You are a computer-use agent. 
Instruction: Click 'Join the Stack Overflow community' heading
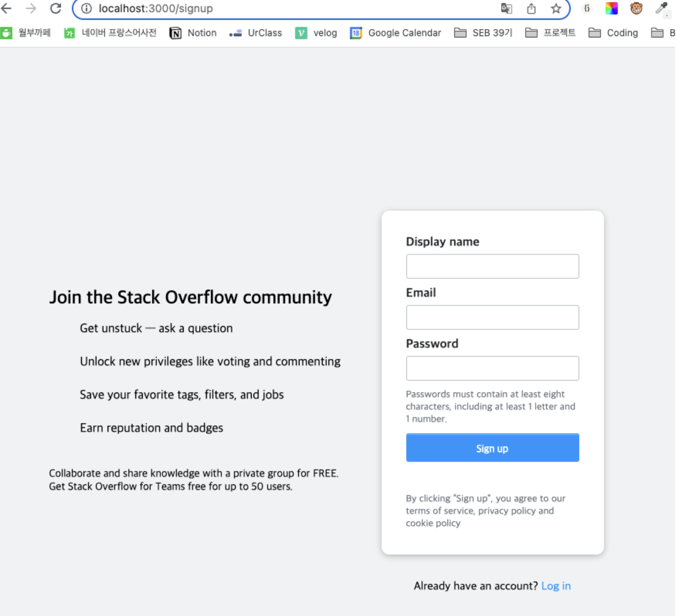click(x=190, y=297)
